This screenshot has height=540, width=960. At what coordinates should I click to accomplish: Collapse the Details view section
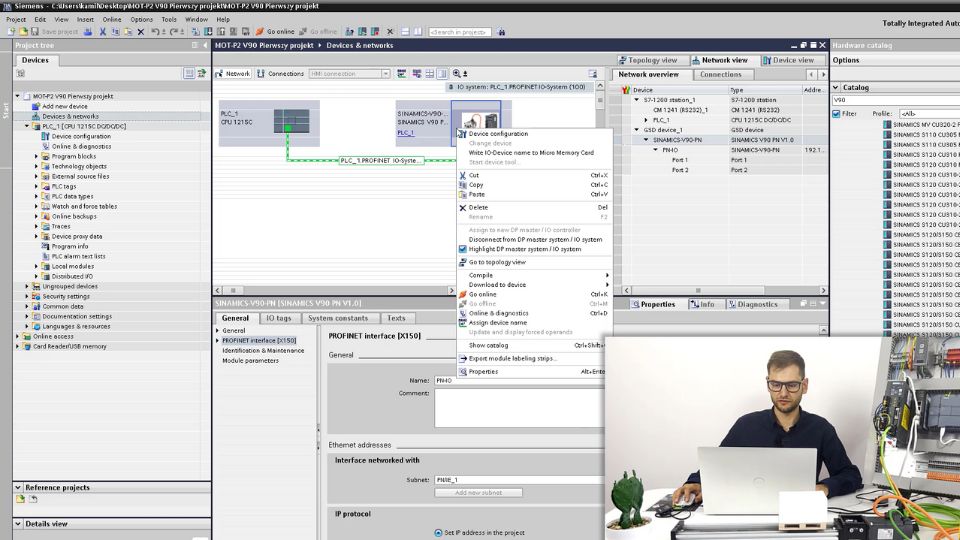click(x=18, y=524)
